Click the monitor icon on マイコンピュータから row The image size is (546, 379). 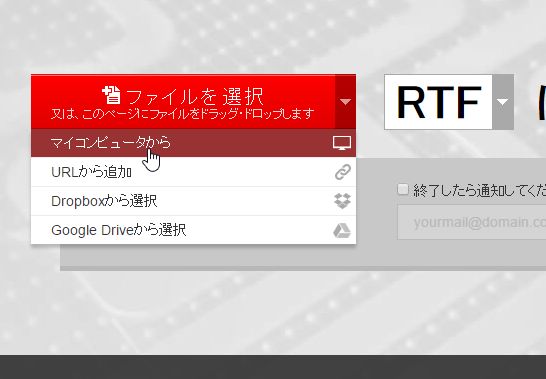click(342, 143)
